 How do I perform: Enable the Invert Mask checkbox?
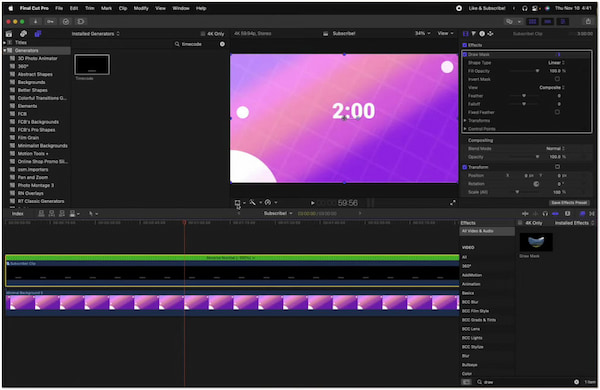pyautogui.click(x=557, y=79)
